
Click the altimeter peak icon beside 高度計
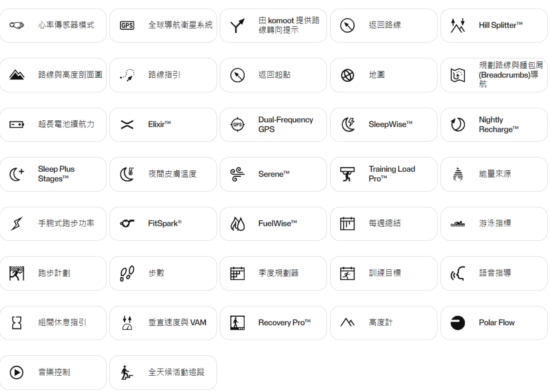(347, 323)
